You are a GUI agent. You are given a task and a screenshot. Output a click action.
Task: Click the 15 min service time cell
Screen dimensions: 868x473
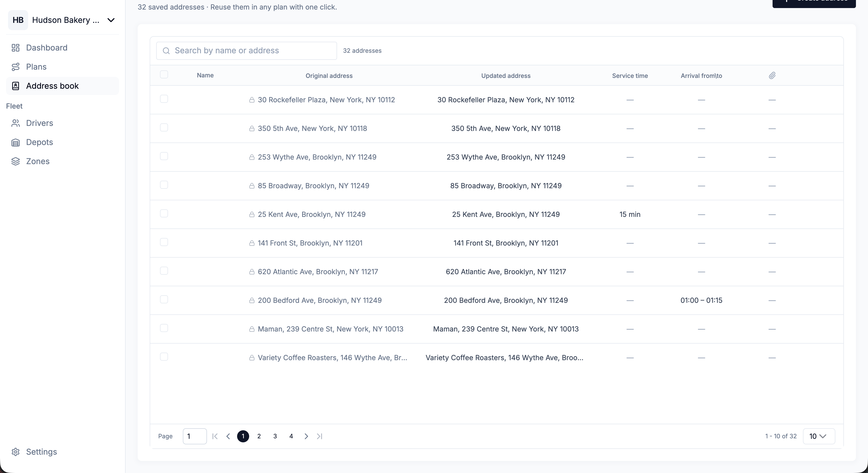point(630,214)
